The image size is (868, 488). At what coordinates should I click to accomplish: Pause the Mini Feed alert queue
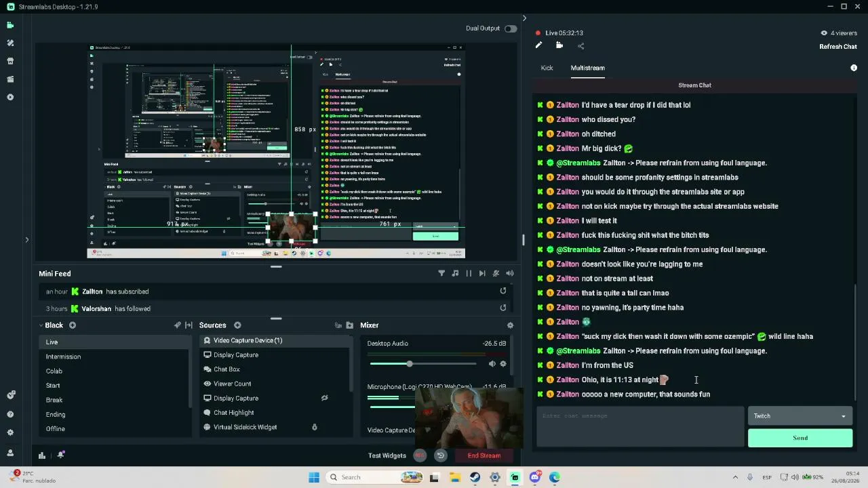click(469, 273)
